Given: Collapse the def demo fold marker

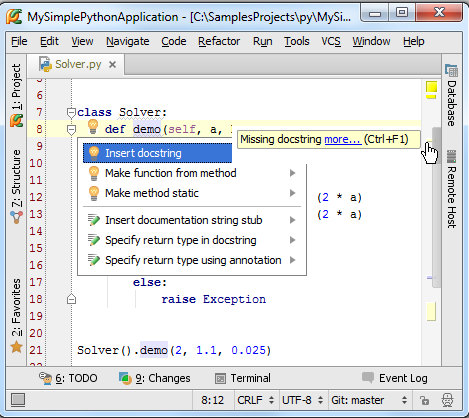Looking at the screenshot, I should pos(71,130).
